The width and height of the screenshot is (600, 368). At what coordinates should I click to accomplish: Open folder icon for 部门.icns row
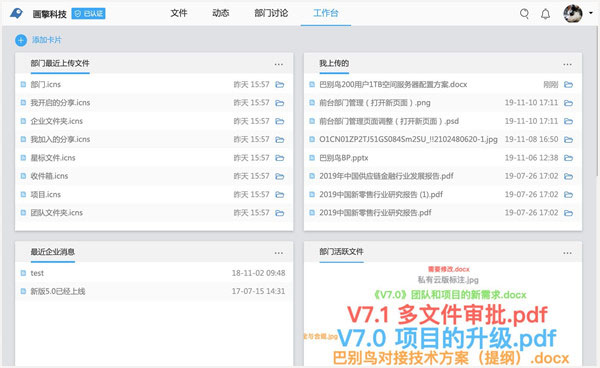280,85
